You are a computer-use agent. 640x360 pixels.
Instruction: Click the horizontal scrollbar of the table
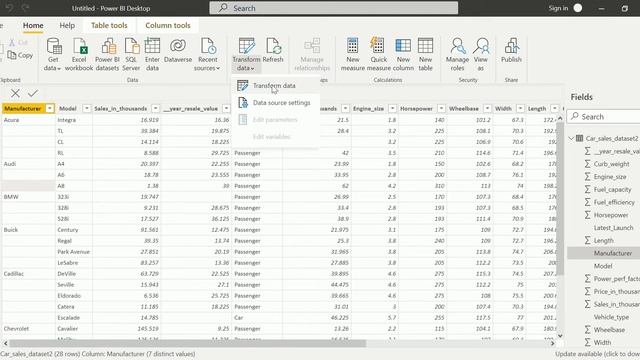[188, 344]
